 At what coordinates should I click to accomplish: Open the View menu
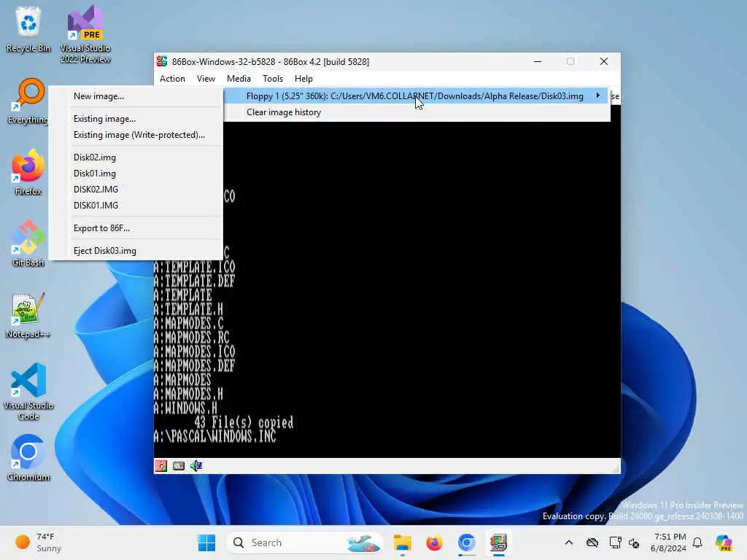click(x=206, y=79)
